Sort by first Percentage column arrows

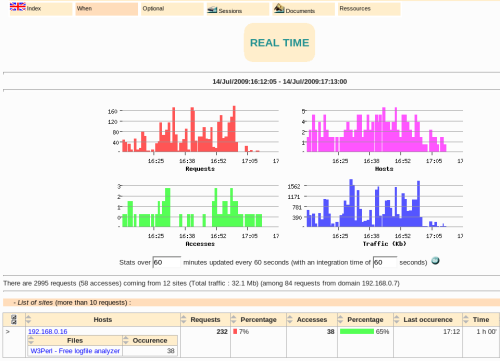click(x=234, y=320)
